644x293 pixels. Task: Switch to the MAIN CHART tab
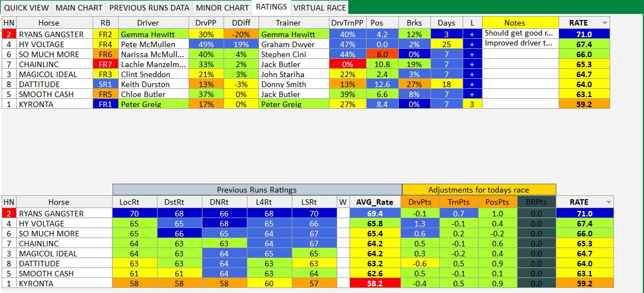[79, 8]
